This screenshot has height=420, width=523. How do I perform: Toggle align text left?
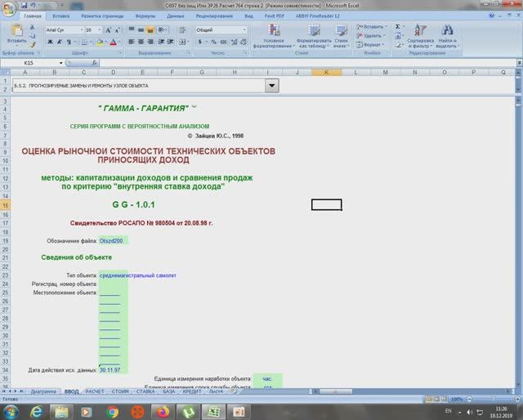[x=132, y=42]
